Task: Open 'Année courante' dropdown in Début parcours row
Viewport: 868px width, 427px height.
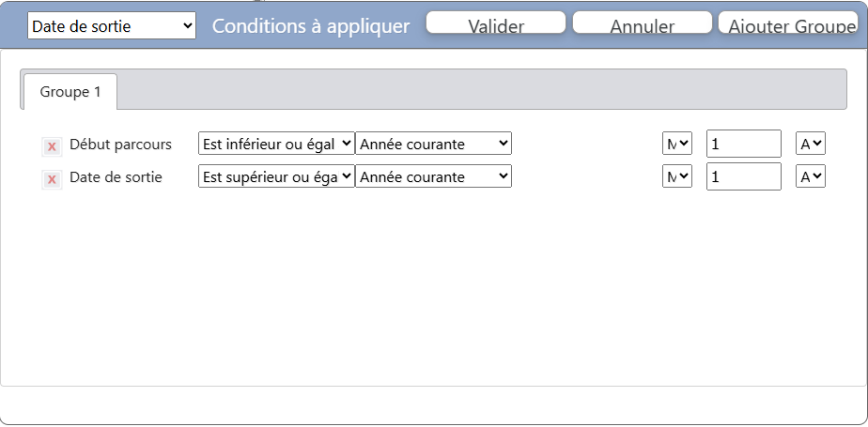Action: click(433, 144)
